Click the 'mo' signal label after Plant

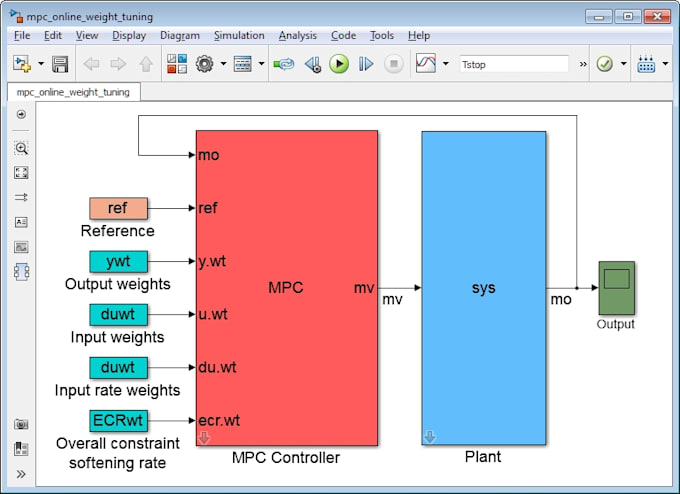point(561,299)
